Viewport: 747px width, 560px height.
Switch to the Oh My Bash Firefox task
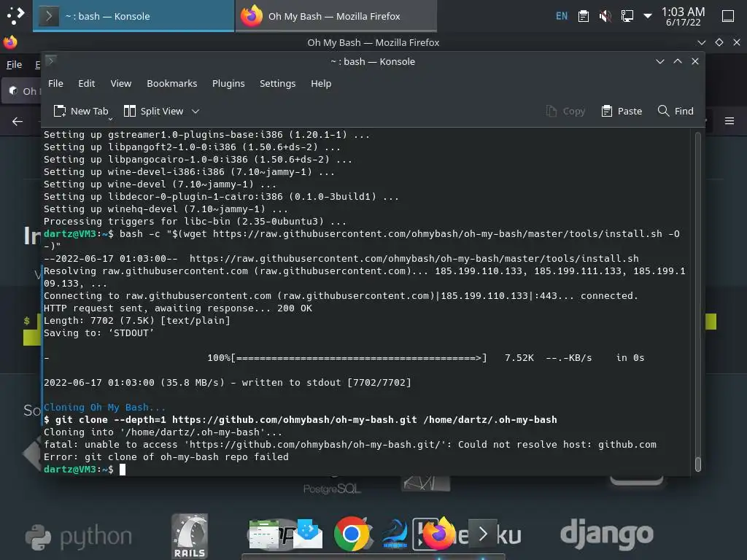(x=336, y=16)
